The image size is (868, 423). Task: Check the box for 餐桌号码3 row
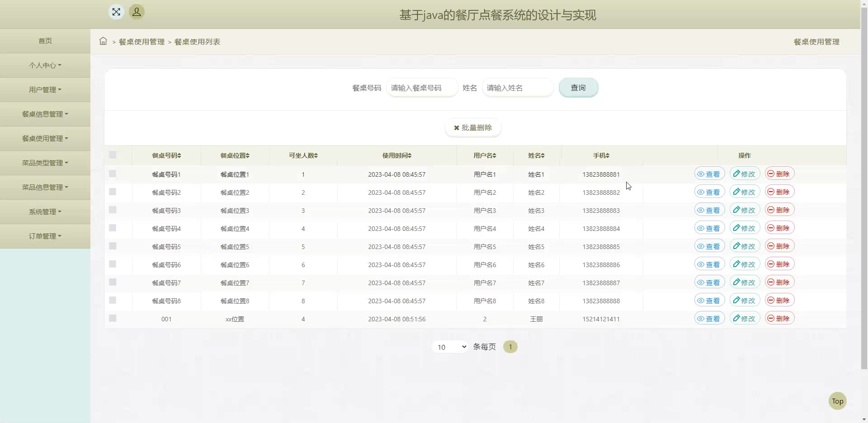[x=113, y=210]
